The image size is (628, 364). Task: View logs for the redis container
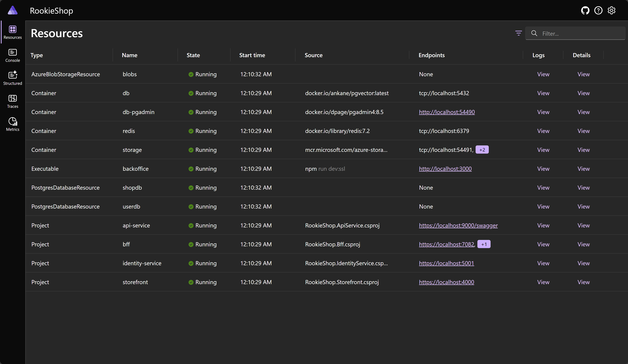[x=543, y=131]
